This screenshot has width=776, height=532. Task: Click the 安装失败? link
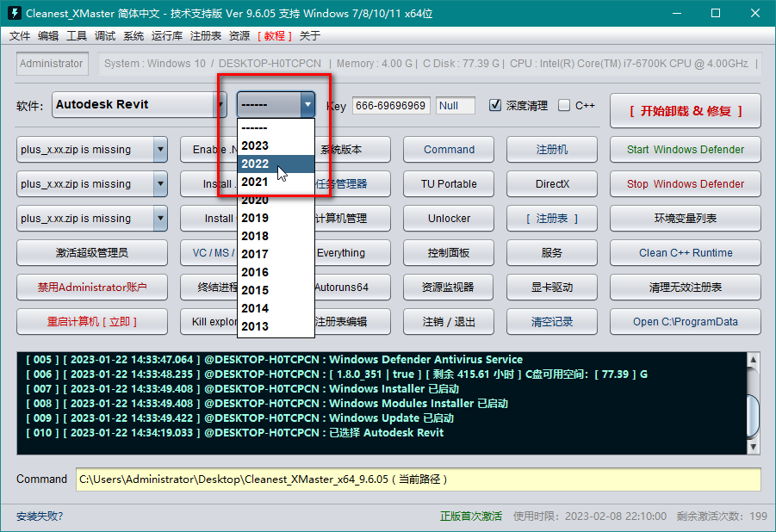point(40,517)
